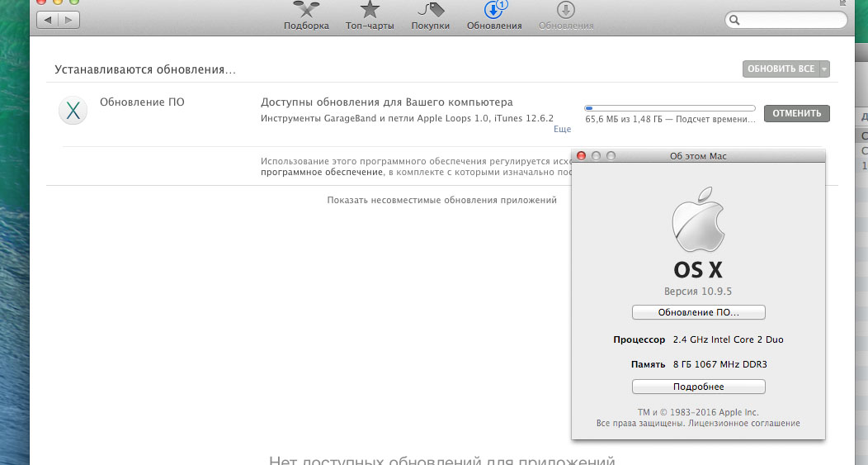Focus the App Store search field
The width and height of the screenshot is (868, 465).
[x=786, y=20]
